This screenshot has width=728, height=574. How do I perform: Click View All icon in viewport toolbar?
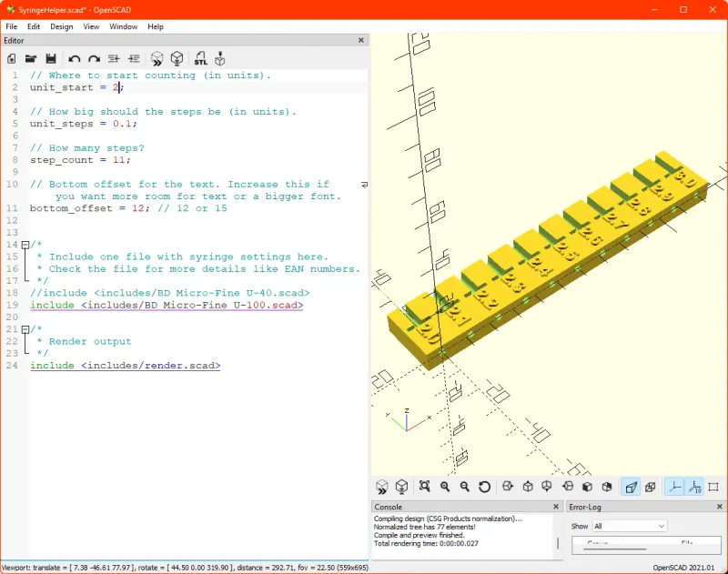point(424,487)
